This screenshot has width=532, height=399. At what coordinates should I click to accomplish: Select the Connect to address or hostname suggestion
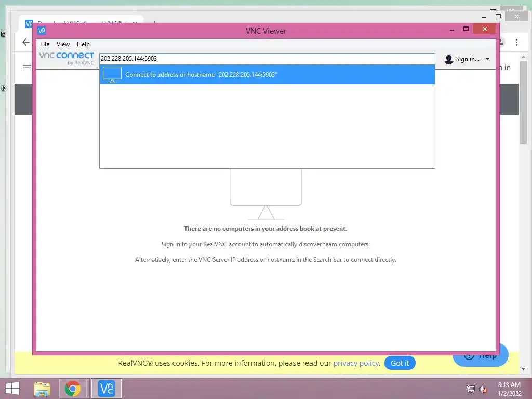(x=267, y=75)
